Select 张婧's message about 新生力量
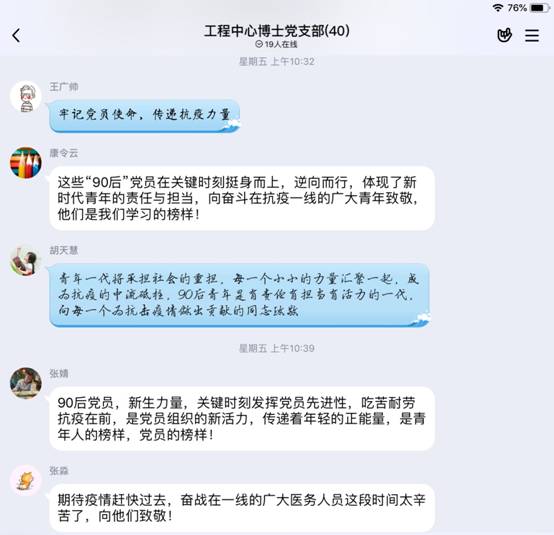Viewport: 554px width, 535px height. [242, 418]
